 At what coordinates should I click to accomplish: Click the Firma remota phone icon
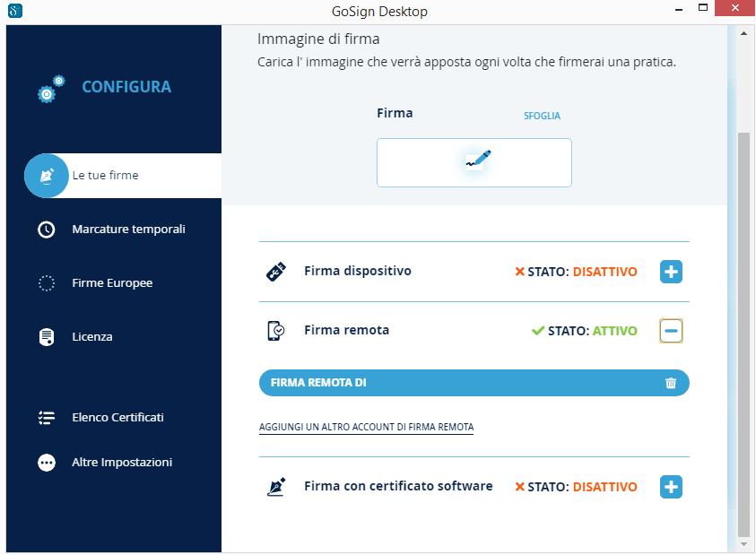click(x=276, y=331)
